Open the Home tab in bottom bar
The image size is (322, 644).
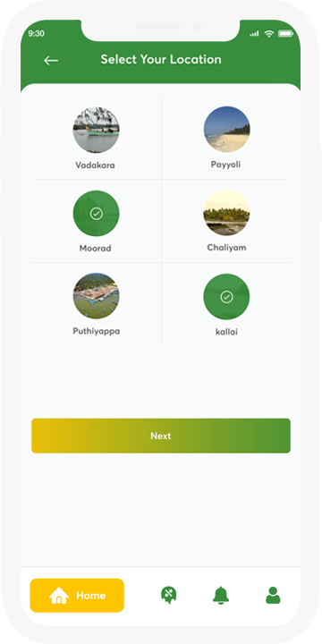point(77,595)
